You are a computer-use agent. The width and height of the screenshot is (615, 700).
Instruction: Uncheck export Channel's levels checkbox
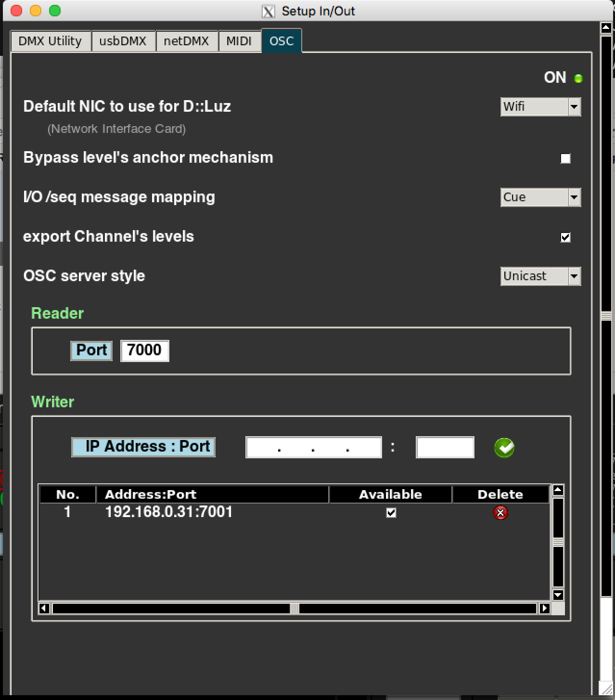[x=565, y=237]
